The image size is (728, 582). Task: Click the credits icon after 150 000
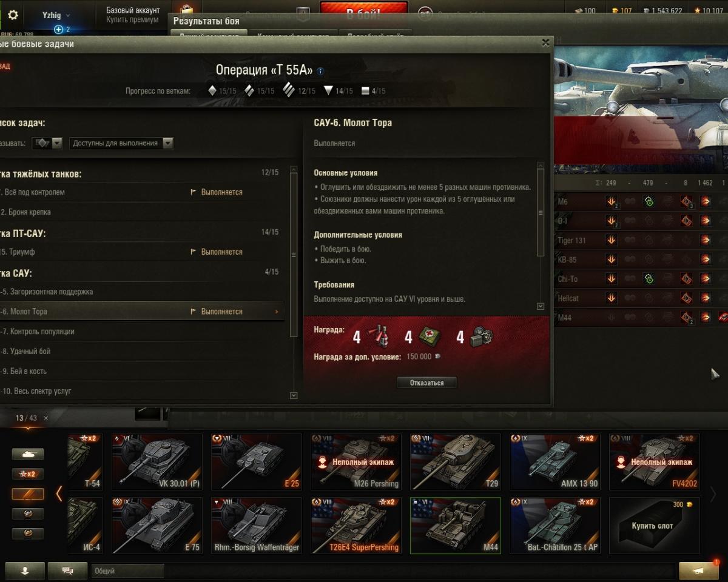click(x=438, y=357)
